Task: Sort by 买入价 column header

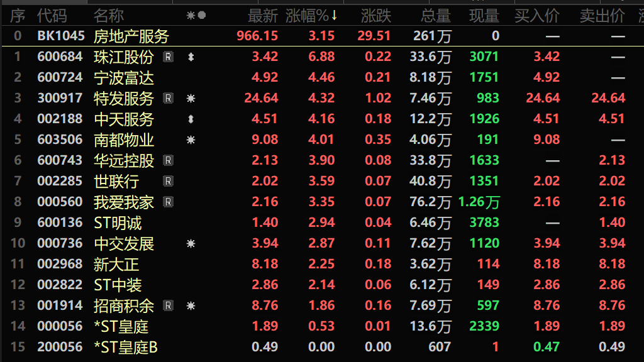Action: [537, 16]
